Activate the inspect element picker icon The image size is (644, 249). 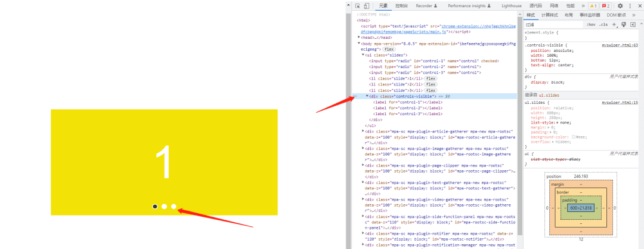click(x=358, y=6)
